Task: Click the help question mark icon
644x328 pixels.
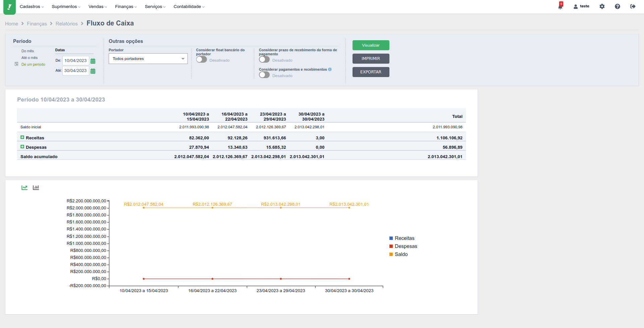Action: [x=618, y=6]
